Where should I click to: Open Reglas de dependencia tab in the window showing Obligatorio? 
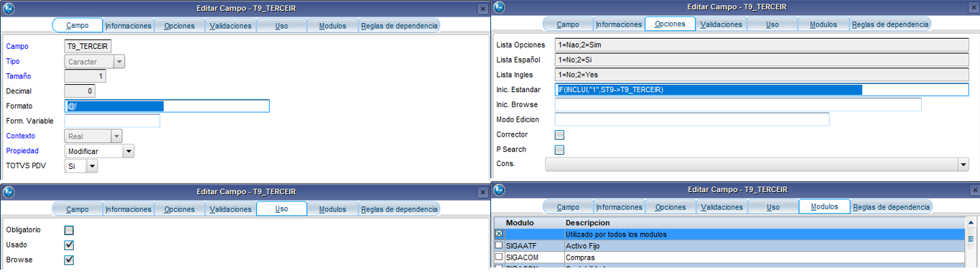[x=398, y=209]
